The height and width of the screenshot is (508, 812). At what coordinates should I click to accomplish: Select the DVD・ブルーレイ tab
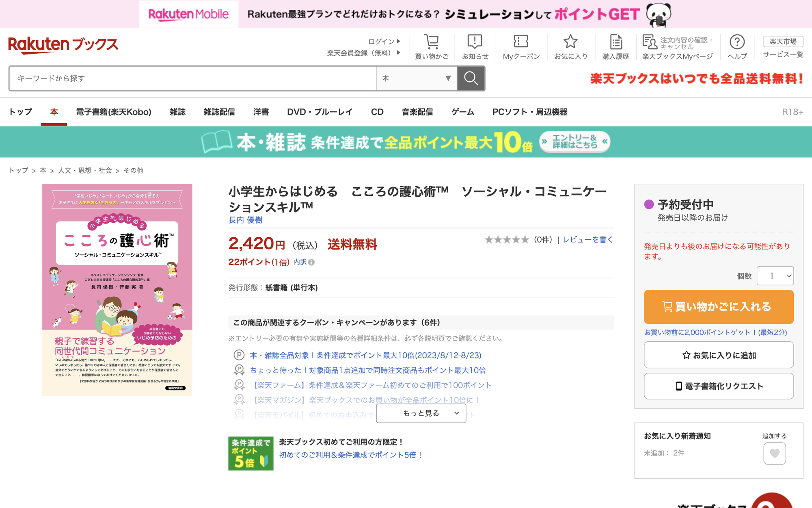pyautogui.click(x=320, y=112)
